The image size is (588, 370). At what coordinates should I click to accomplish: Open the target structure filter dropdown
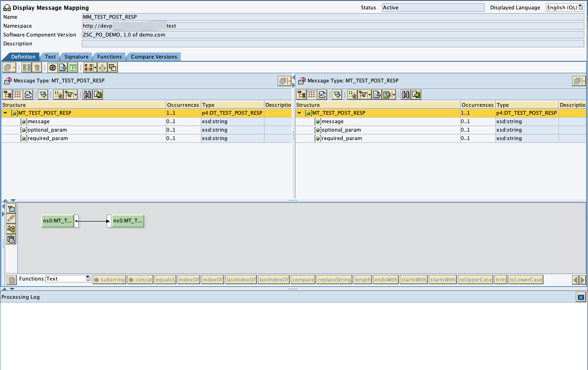click(365, 95)
